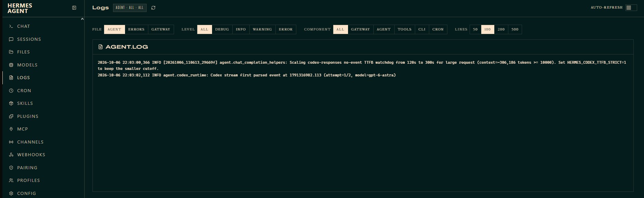The width and height of the screenshot is (644, 198).
Task: Click the 22:03:00 TTFB watchdog log line
Action: [362, 65]
